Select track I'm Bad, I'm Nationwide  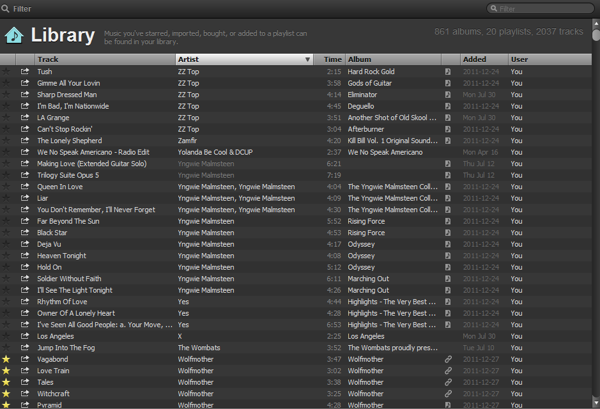point(73,106)
